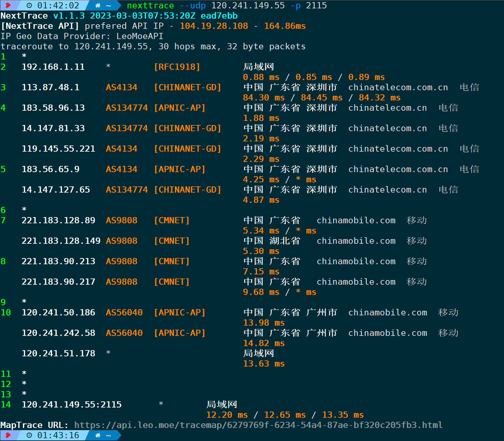Click port value 2115 in the command
Viewport: 504px width, 441px height.
[x=316, y=6]
